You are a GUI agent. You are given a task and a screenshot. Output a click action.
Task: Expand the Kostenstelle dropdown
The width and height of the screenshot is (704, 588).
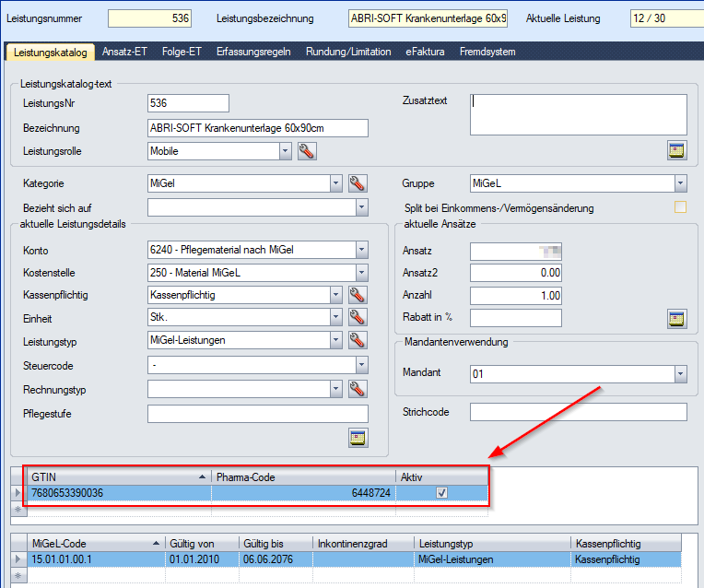click(x=362, y=273)
